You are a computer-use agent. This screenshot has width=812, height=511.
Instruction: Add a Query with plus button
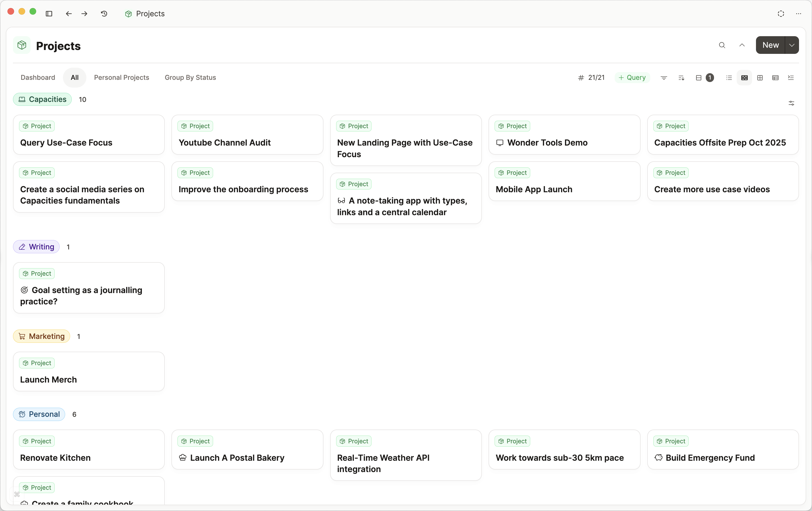click(x=632, y=78)
